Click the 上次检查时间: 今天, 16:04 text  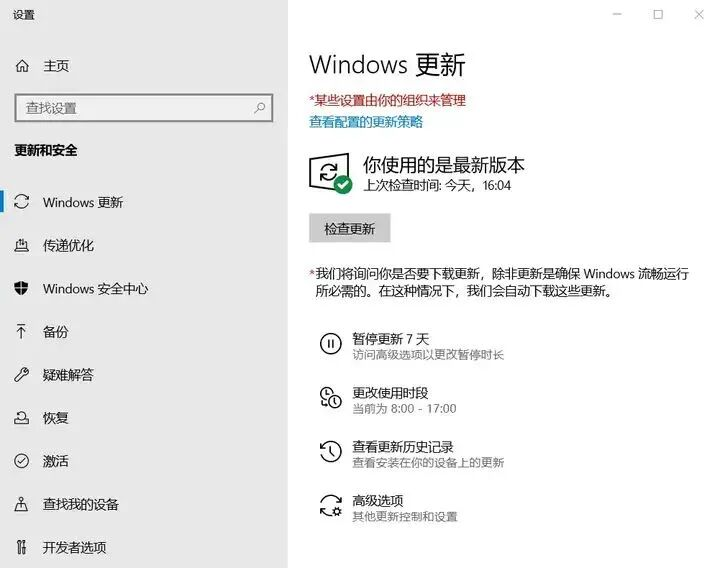click(437, 186)
